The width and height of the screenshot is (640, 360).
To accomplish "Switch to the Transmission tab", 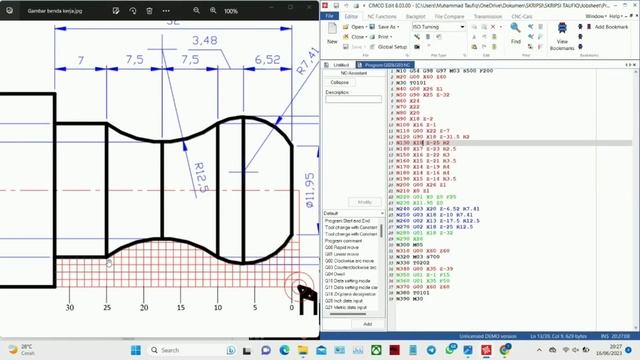I will coord(488,17).
